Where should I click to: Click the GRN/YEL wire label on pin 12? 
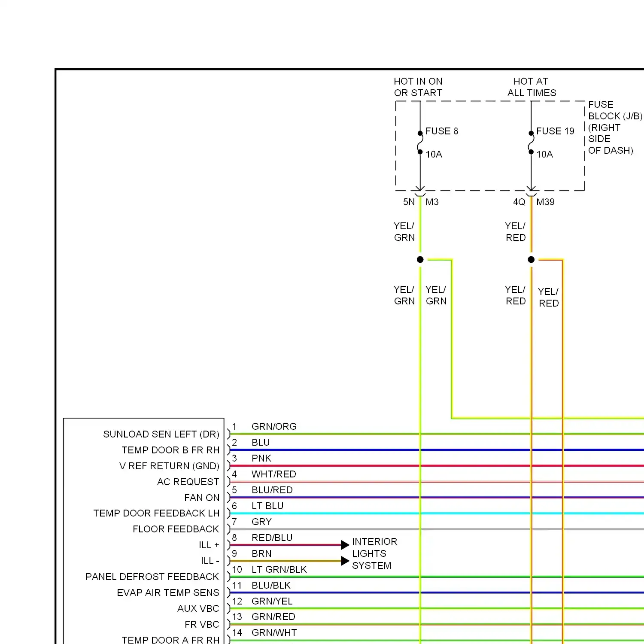(x=272, y=601)
